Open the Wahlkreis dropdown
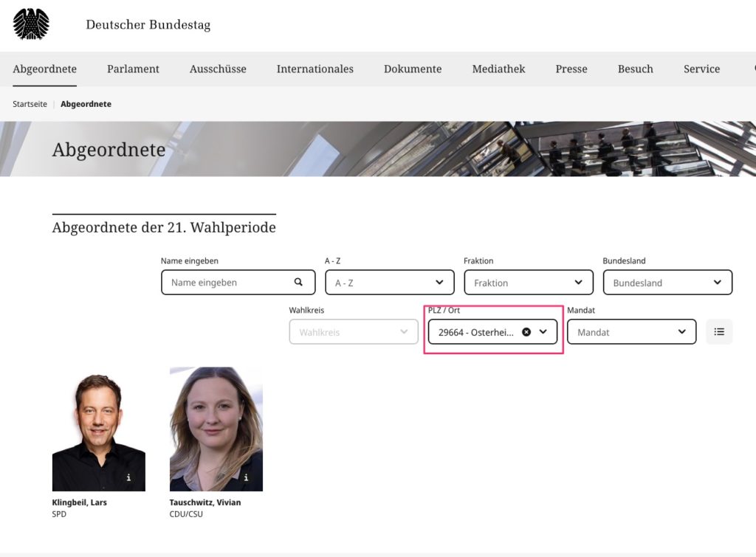The width and height of the screenshot is (756, 557). click(354, 331)
